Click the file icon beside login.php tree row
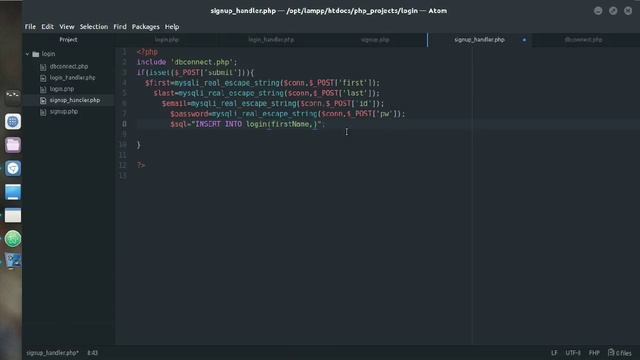 pos(43,89)
